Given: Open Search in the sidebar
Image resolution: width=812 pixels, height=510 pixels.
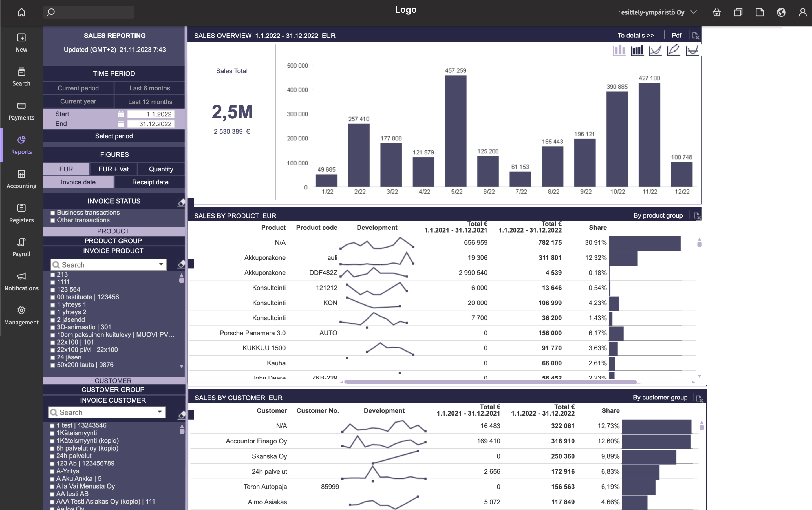Looking at the screenshot, I should tap(22, 77).
